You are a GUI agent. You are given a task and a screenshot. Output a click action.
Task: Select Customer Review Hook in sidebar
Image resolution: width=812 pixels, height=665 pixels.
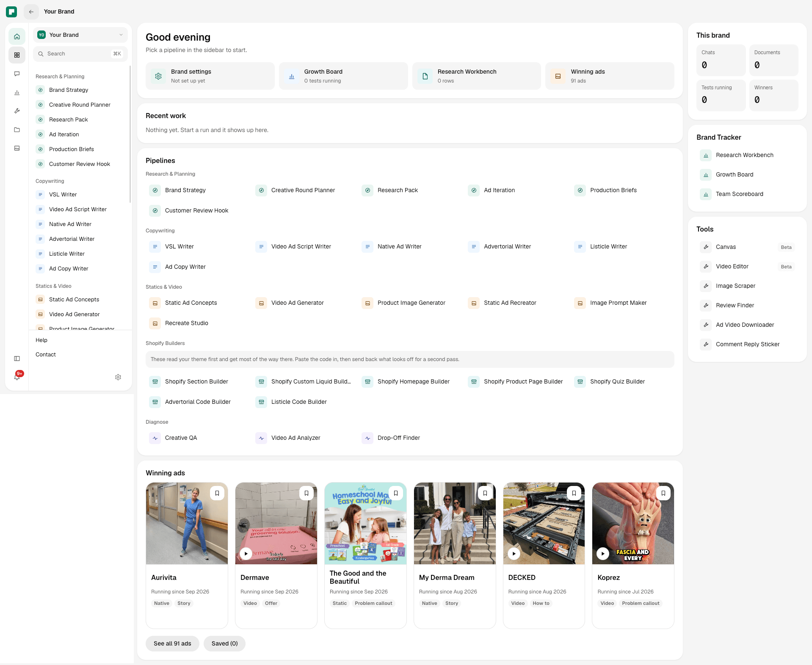[80, 164]
